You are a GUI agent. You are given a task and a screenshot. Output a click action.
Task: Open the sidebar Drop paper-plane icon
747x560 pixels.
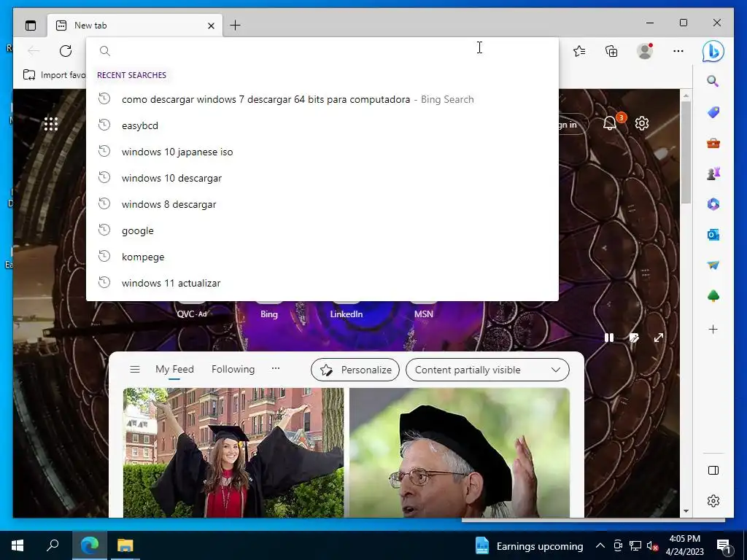713,265
